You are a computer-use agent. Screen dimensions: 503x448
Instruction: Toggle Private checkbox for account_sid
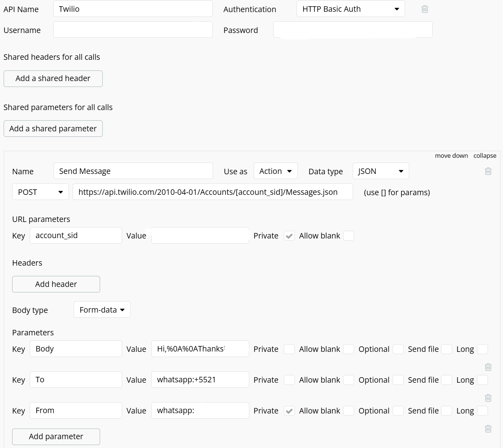pos(289,236)
